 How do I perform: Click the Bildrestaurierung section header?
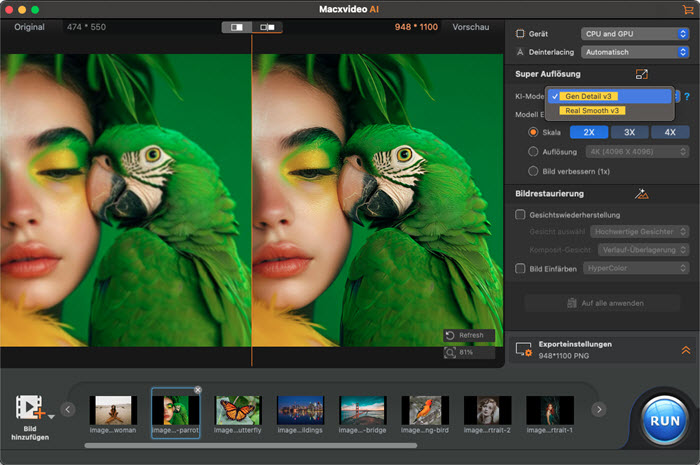point(550,194)
